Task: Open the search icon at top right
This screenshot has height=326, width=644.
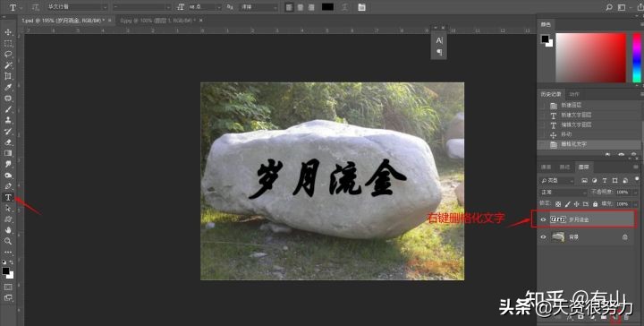Action: pos(609,7)
